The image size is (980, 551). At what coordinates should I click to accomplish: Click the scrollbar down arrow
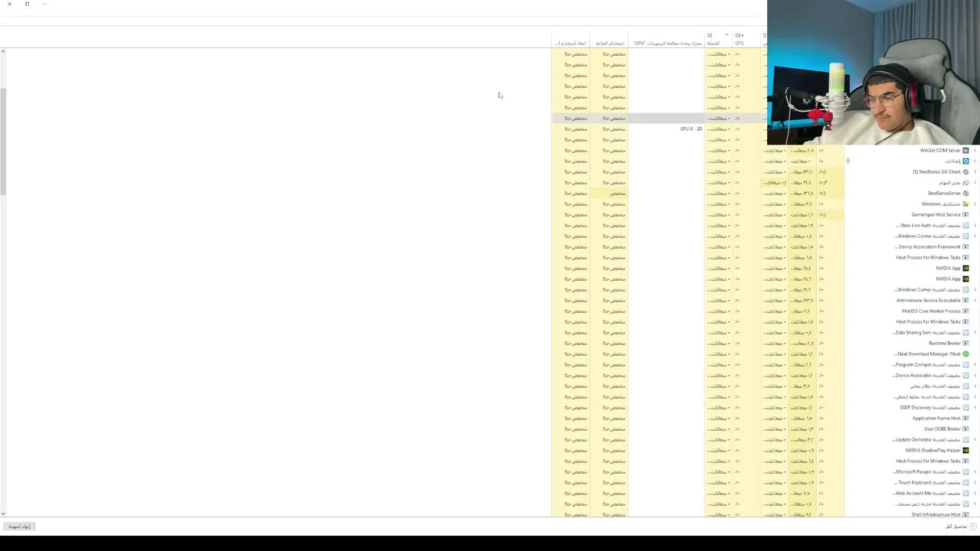3,514
